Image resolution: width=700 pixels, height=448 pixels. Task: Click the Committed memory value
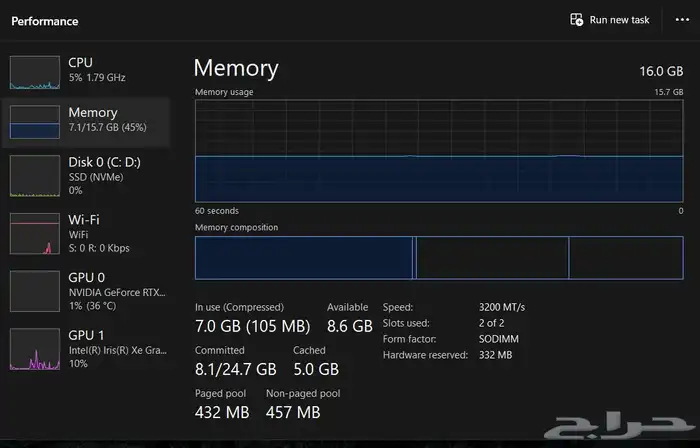(x=236, y=369)
